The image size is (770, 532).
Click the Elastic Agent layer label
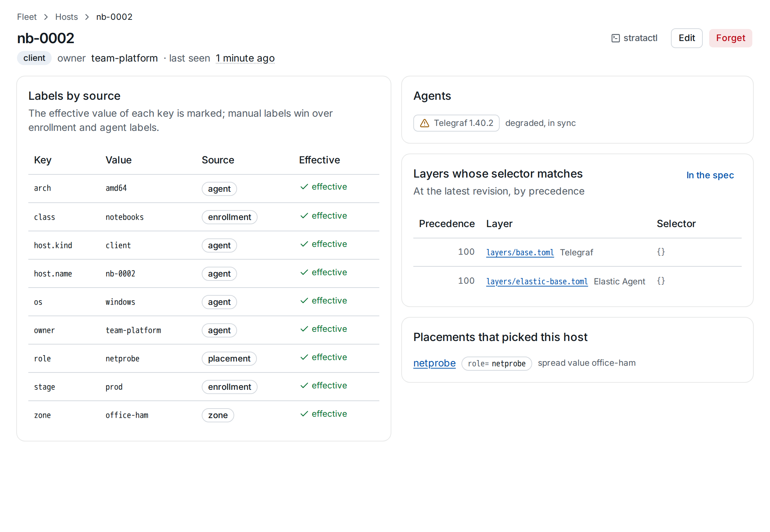619,282
